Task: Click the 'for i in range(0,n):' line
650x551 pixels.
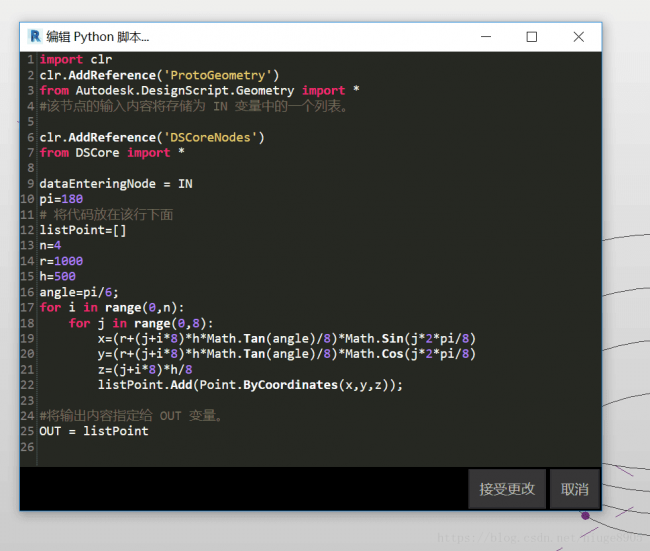Action: [112, 307]
